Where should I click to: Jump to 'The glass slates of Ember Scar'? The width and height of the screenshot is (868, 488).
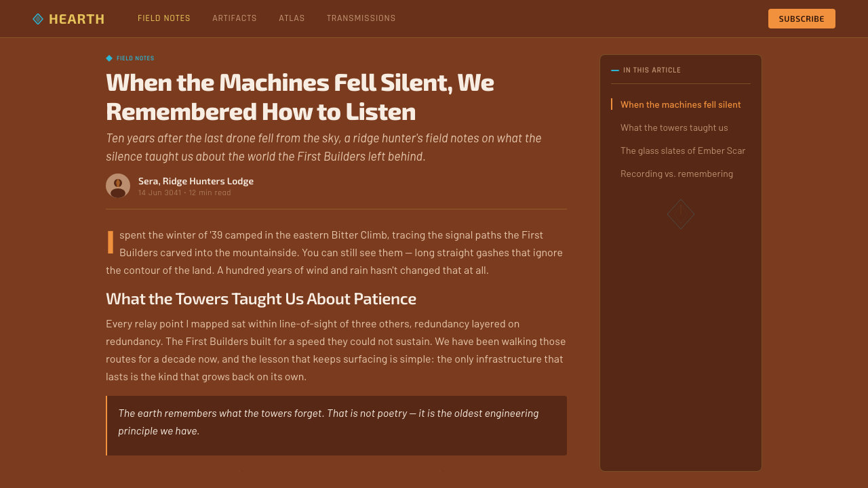click(683, 150)
